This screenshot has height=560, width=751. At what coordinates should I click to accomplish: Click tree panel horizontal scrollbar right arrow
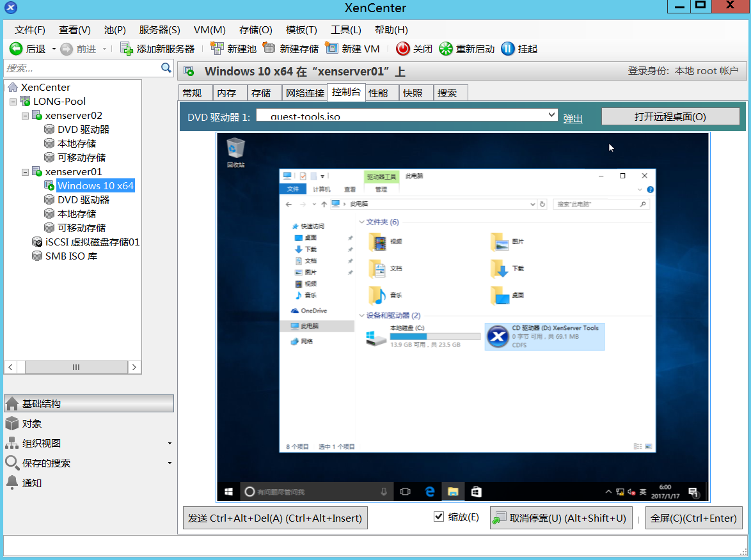(x=134, y=367)
